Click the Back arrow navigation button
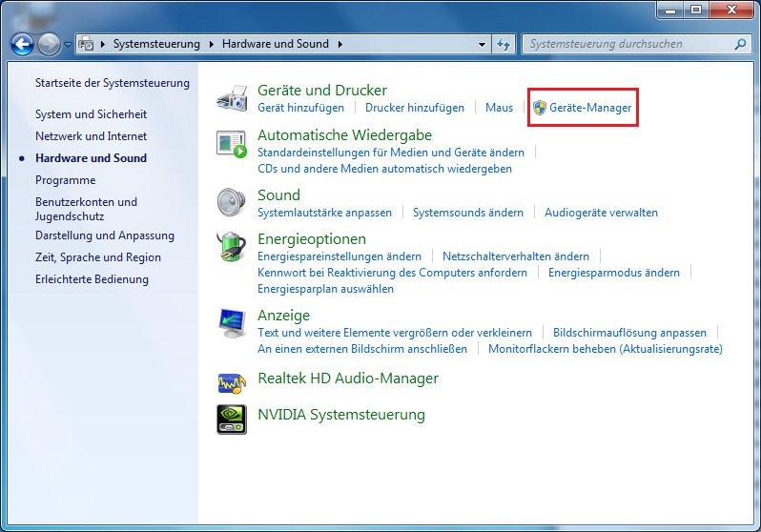The image size is (761, 532). point(22,45)
